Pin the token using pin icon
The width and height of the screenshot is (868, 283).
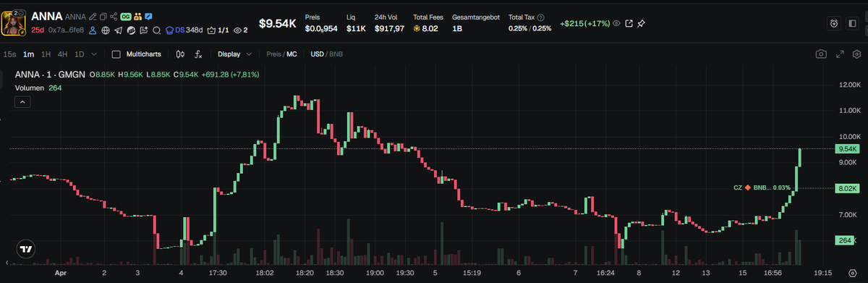(642, 24)
